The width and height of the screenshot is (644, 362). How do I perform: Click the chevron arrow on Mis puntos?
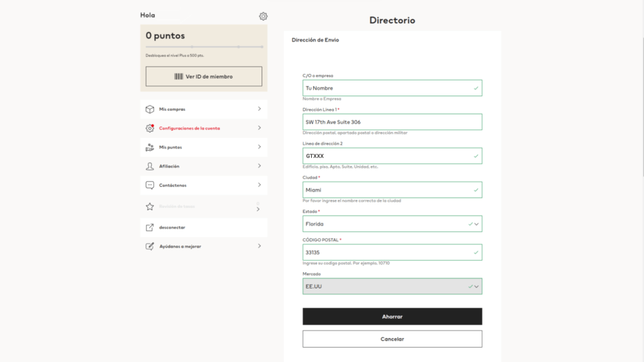(259, 146)
